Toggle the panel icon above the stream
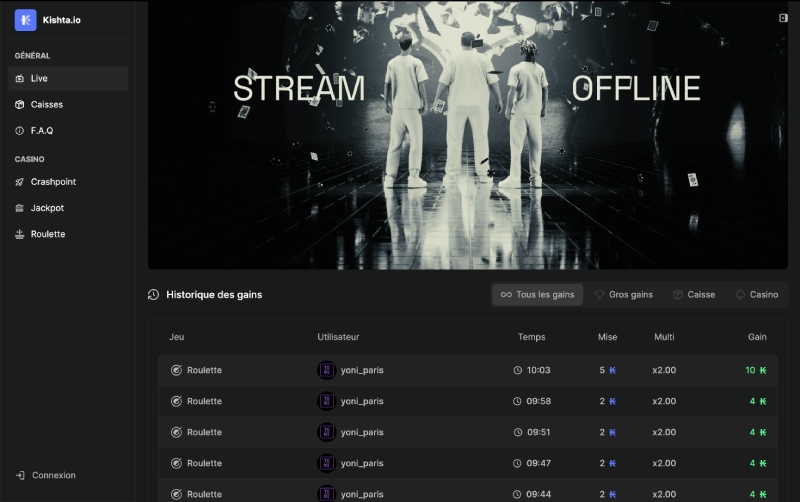Screen dimensions: 800x502 coord(783,18)
